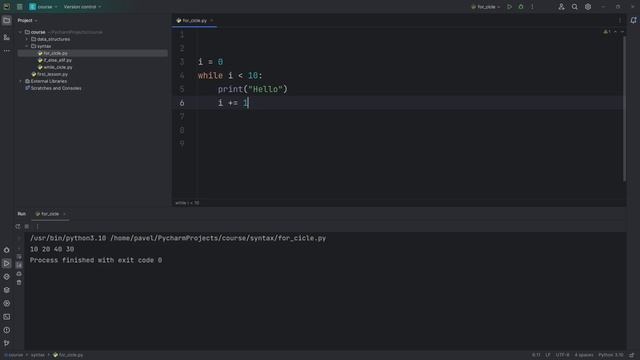The height and width of the screenshot is (360, 640).
Task: Open Services tool window
Action: [7, 304]
